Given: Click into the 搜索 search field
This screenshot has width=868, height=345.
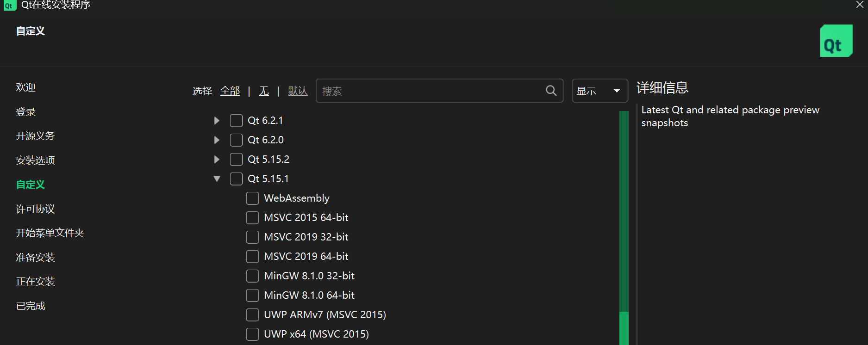Looking at the screenshot, I should click(x=439, y=91).
